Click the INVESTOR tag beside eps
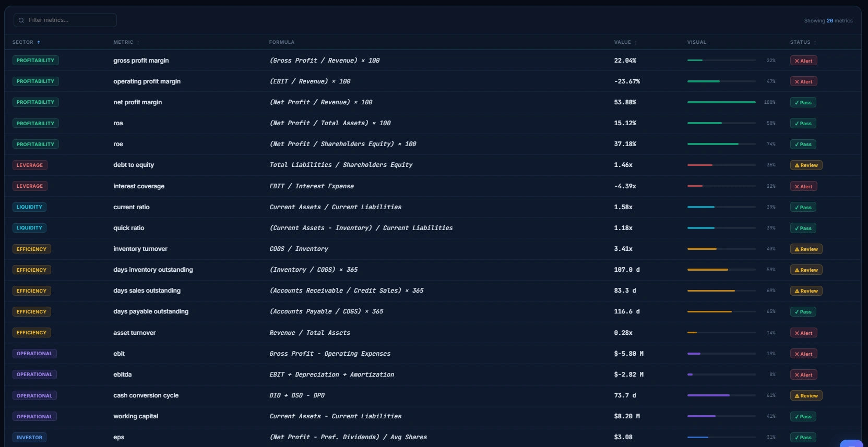The image size is (868, 447). tap(29, 437)
